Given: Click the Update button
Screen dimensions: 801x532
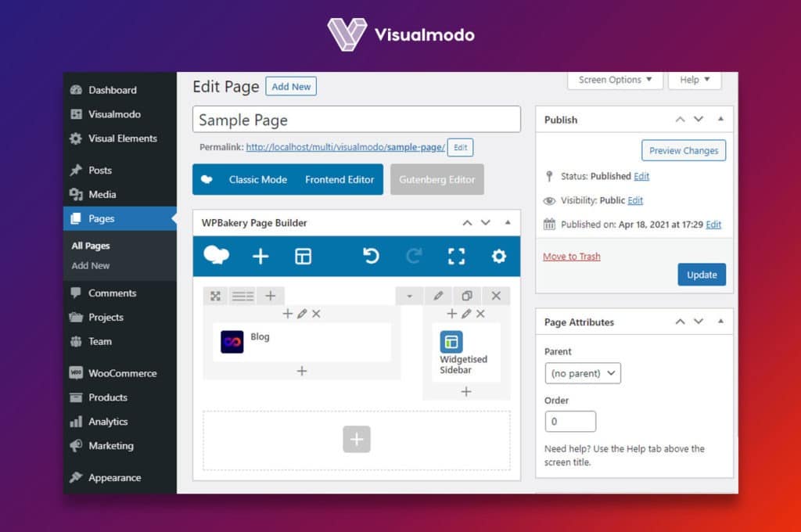Looking at the screenshot, I should click(701, 275).
